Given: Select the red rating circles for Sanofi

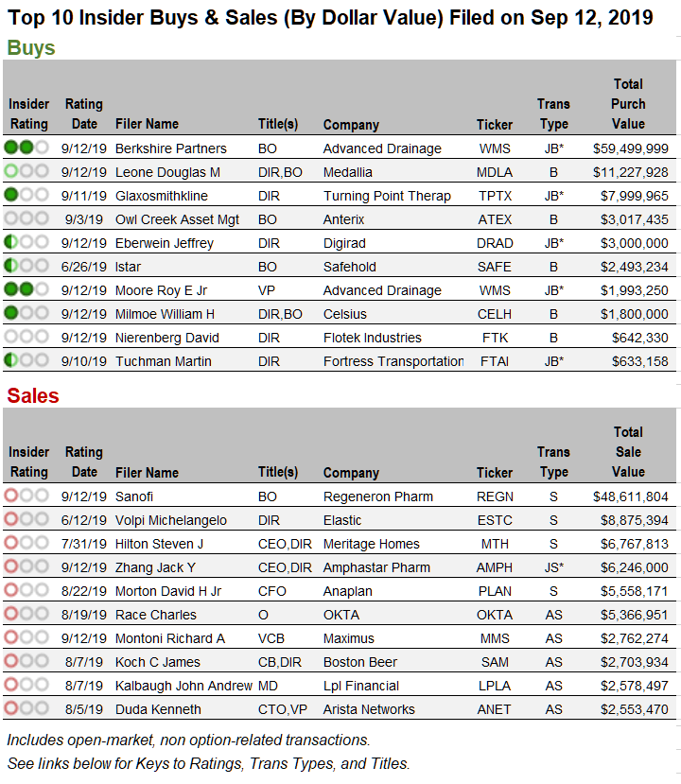Looking at the screenshot, I should coord(26,496).
